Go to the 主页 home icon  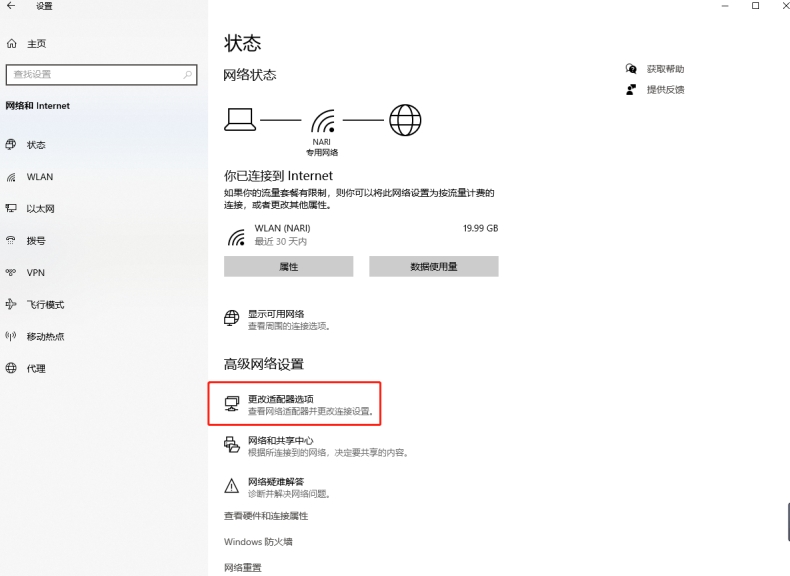pos(12,44)
